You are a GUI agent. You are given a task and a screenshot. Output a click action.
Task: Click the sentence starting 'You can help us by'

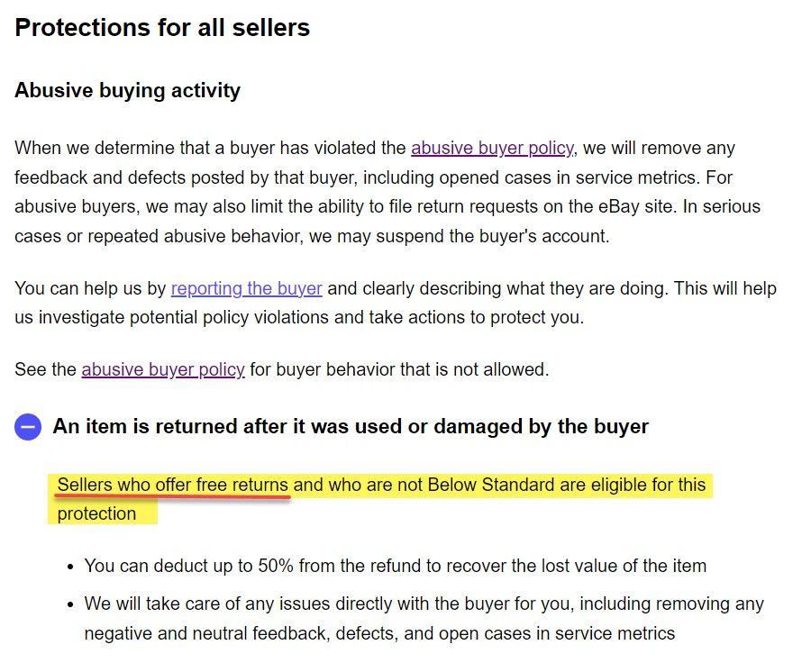coord(90,289)
